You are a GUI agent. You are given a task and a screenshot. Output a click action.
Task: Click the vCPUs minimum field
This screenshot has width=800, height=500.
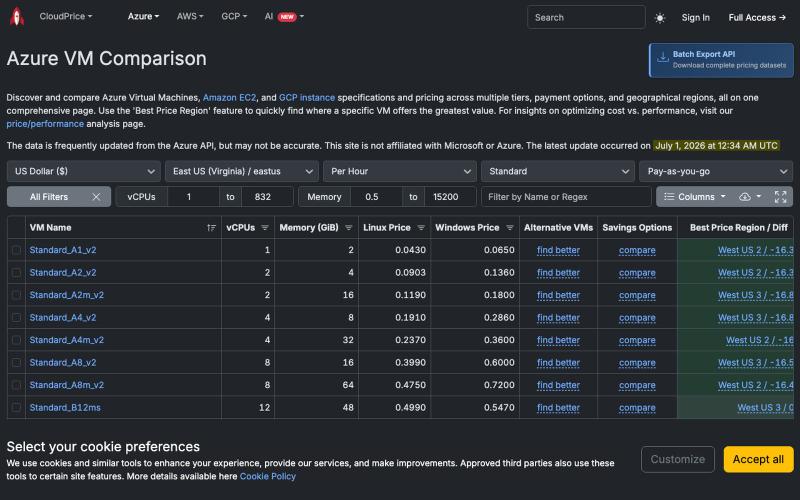point(193,197)
